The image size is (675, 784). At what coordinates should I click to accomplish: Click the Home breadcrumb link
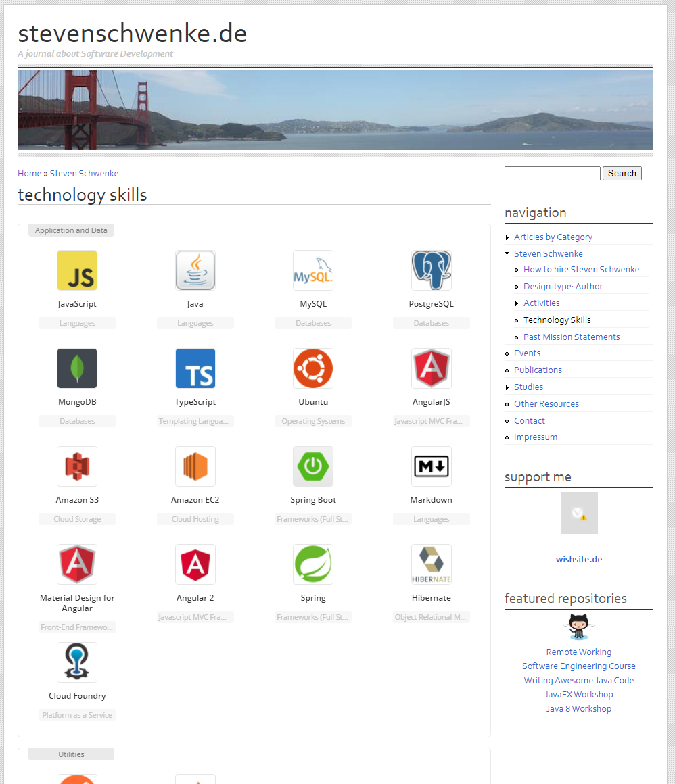(x=30, y=173)
